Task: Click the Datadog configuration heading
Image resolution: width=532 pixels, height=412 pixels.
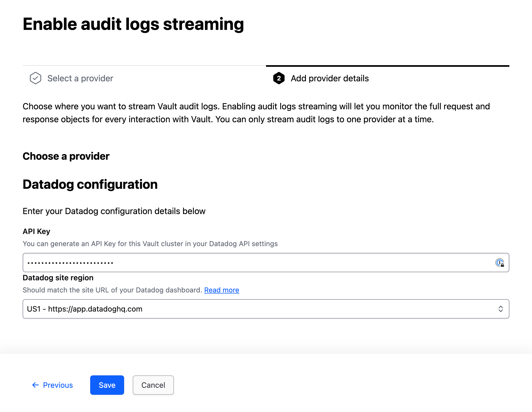Action: [90, 184]
